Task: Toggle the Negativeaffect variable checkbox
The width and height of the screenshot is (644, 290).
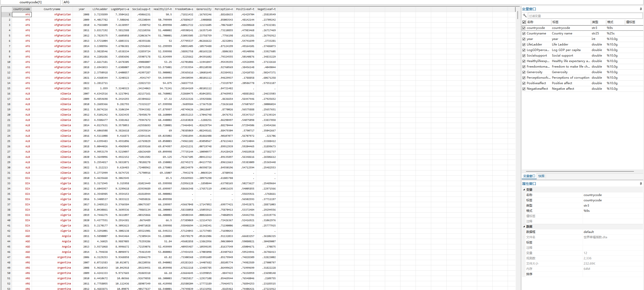Action: (524, 89)
